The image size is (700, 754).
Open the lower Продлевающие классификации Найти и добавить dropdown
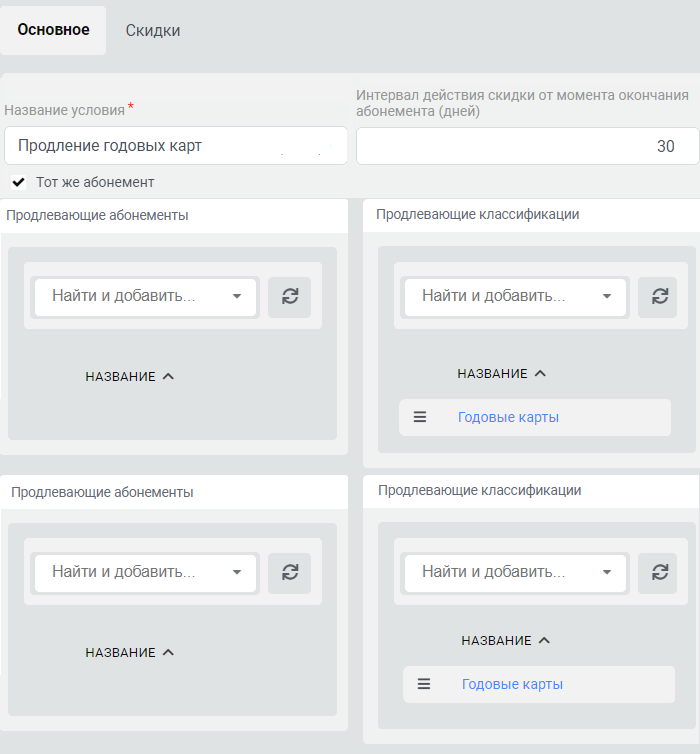(x=515, y=572)
